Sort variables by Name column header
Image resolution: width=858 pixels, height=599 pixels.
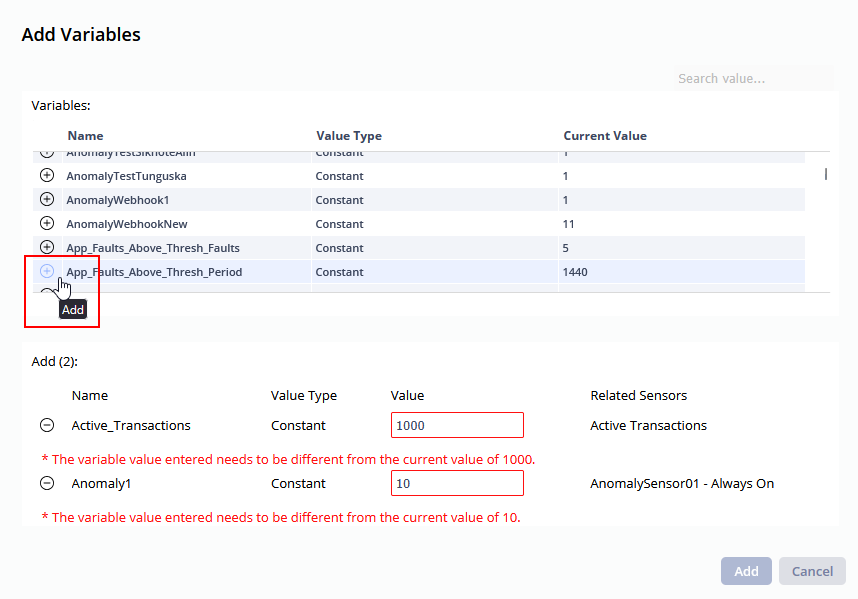(85, 136)
